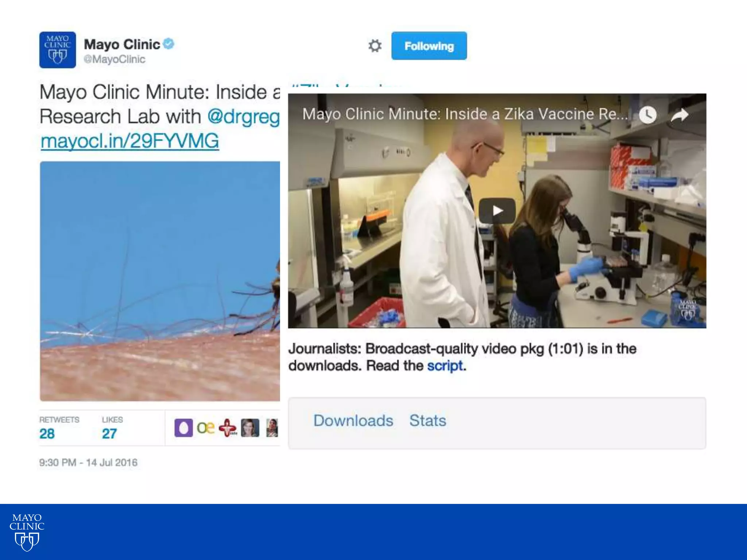Toggle the Following button
This screenshot has height=560, width=747.
(x=429, y=46)
